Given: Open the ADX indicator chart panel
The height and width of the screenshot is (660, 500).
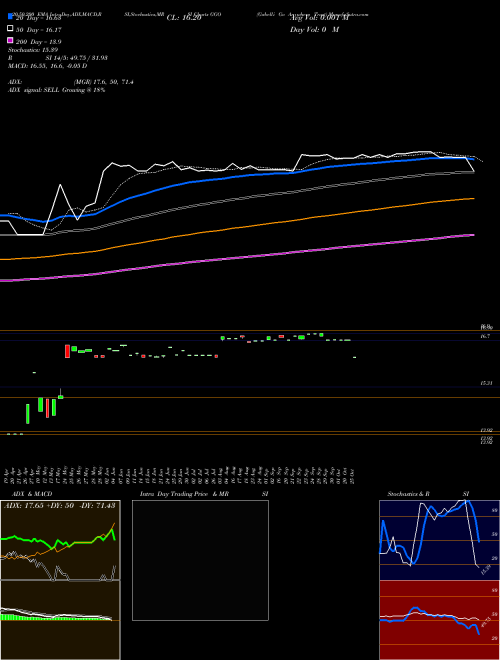Looking at the screenshot, I should click(x=60, y=540).
